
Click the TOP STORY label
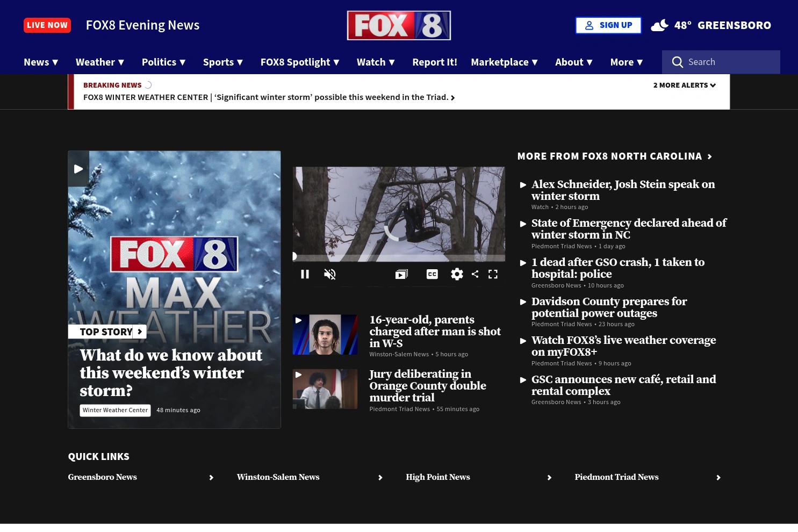[x=106, y=332]
